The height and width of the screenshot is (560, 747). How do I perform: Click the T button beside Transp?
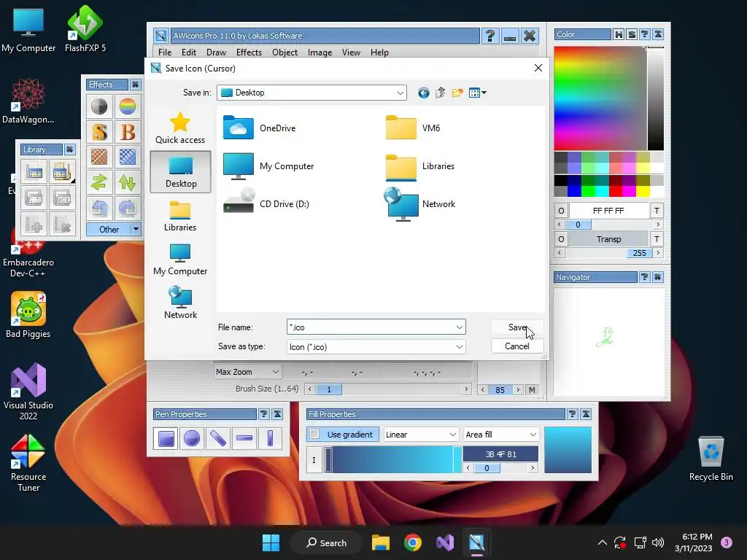click(657, 239)
